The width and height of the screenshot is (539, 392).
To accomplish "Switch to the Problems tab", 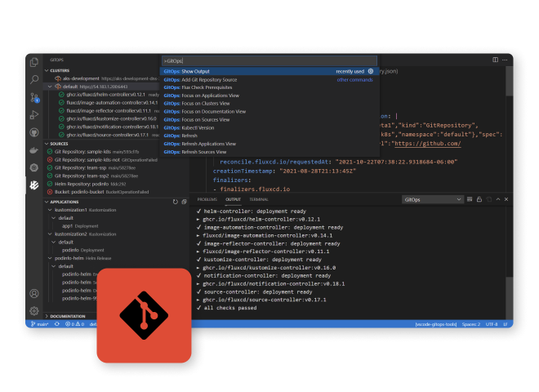I will pyautogui.click(x=207, y=198).
